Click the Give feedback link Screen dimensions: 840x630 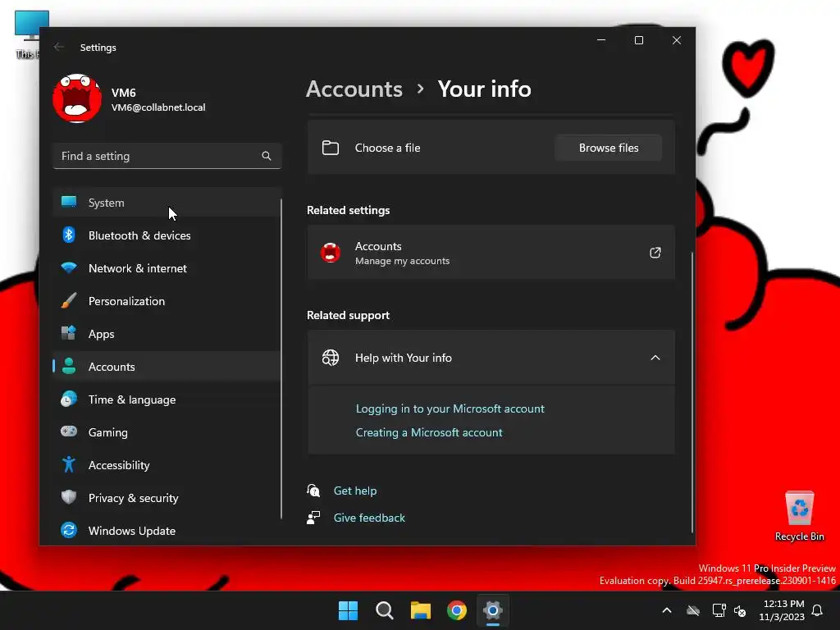pos(369,518)
